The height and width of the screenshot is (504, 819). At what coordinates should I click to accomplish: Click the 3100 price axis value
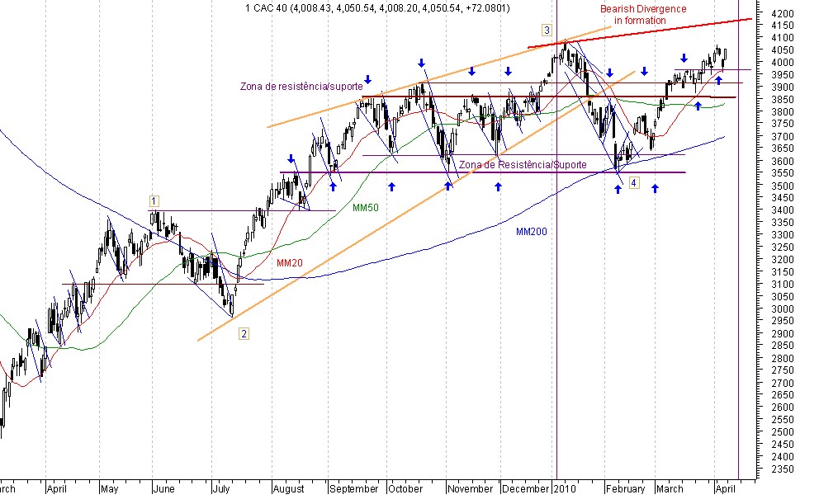pos(782,285)
